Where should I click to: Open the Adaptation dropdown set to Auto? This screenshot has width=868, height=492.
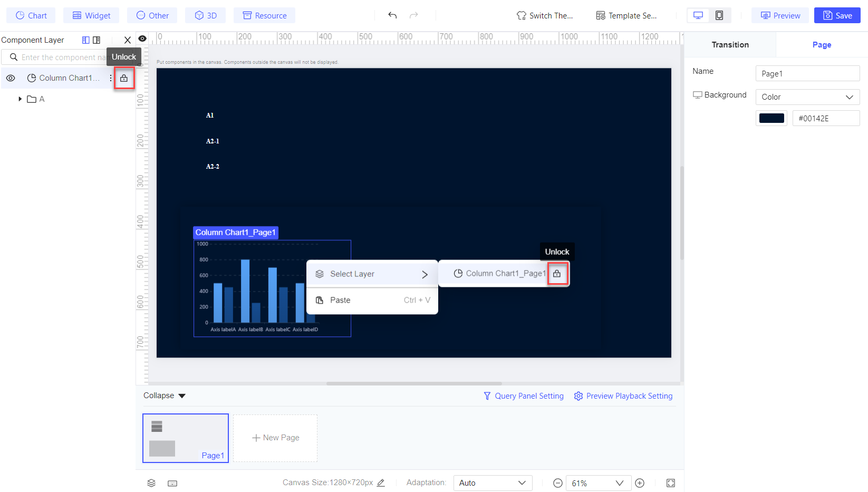492,483
